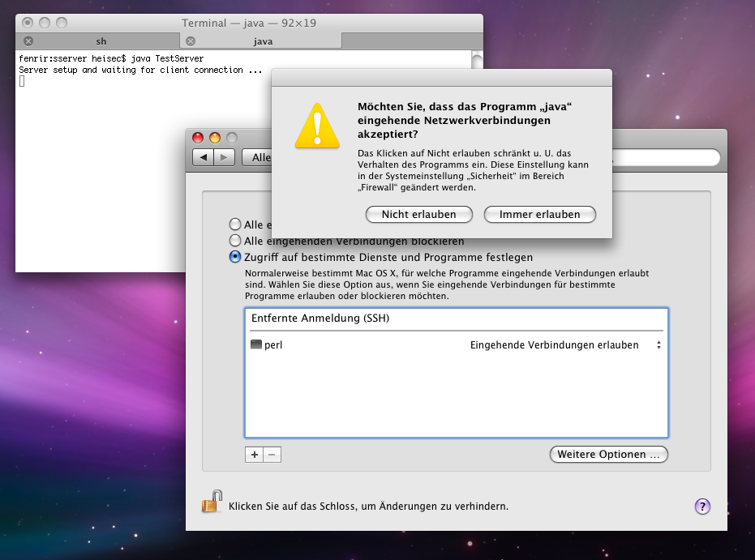Click the "Immer erlauben" button
Viewport: 755px width, 560px height.
pyautogui.click(x=540, y=215)
